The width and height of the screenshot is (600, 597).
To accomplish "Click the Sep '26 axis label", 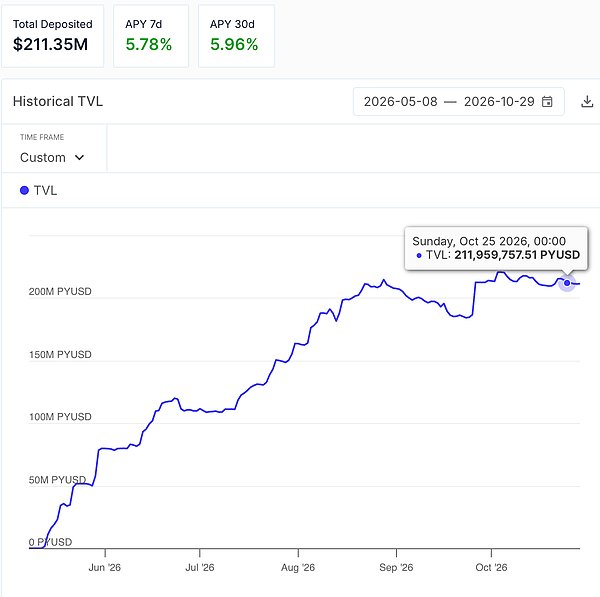I will 396,568.
